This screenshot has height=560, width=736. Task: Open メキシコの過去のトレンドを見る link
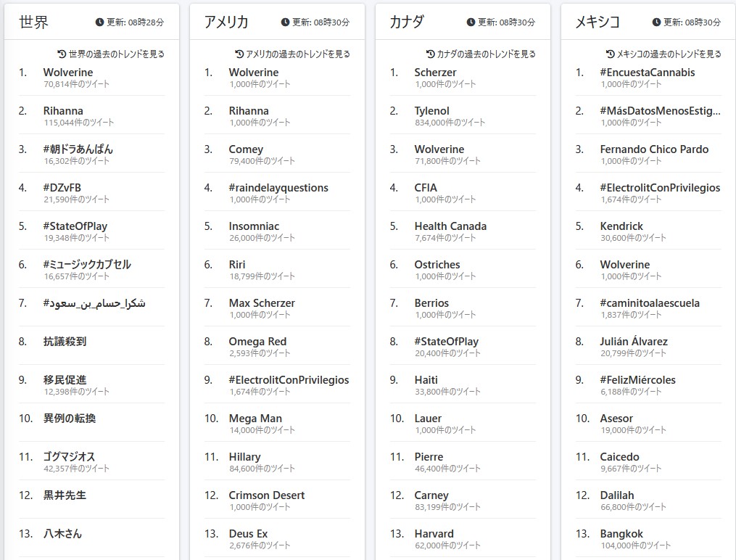coord(669,54)
